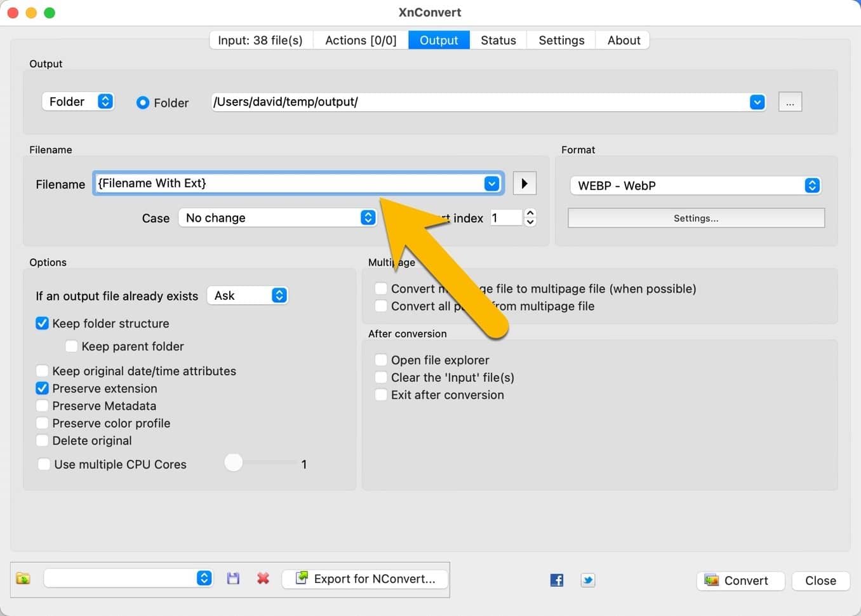Adjust the CPU cores slider handle
Screen dimensions: 861x616
click(234, 462)
